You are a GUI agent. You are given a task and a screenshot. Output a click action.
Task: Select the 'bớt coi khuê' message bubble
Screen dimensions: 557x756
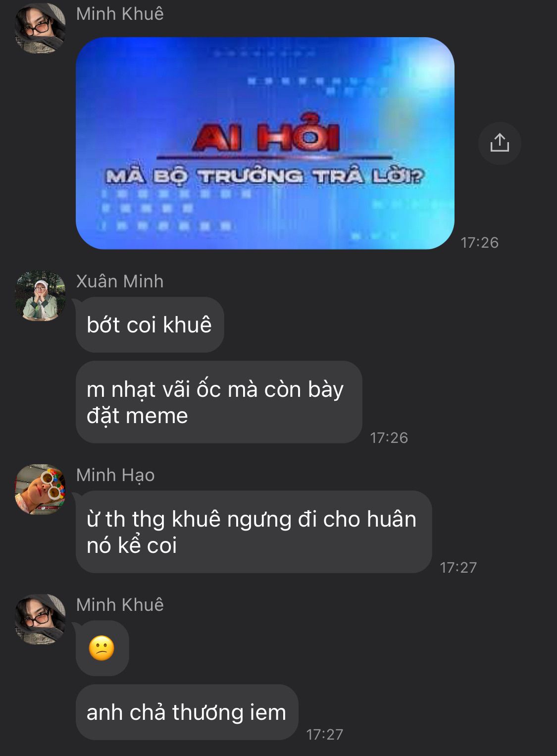click(x=150, y=325)
